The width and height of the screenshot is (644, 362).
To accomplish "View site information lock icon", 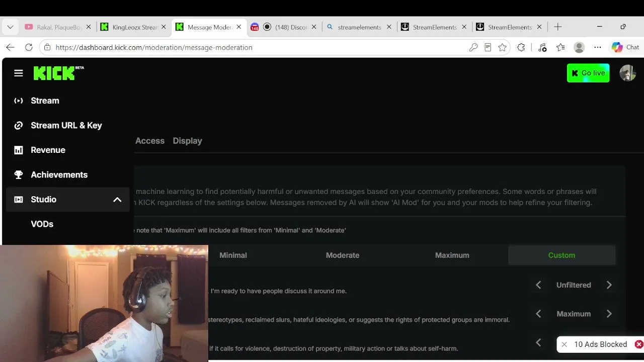I will coord(47,47).
